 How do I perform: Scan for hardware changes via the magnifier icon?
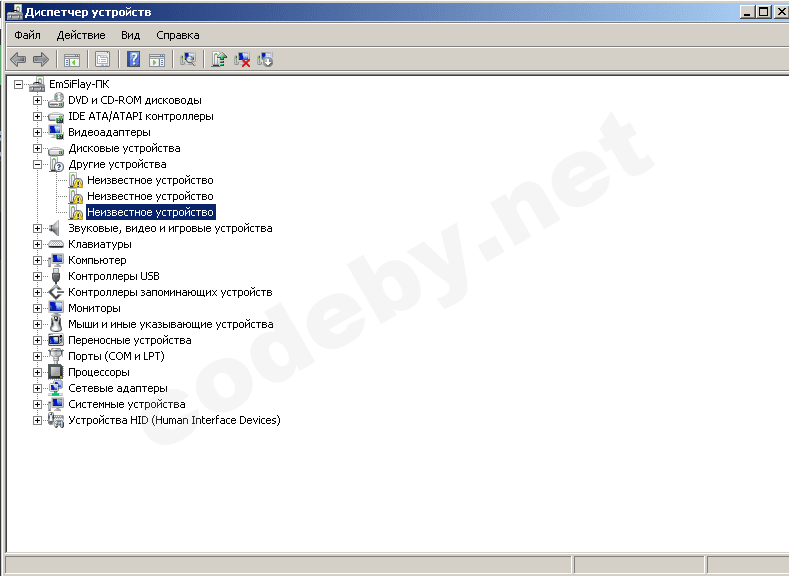[188, 59]
